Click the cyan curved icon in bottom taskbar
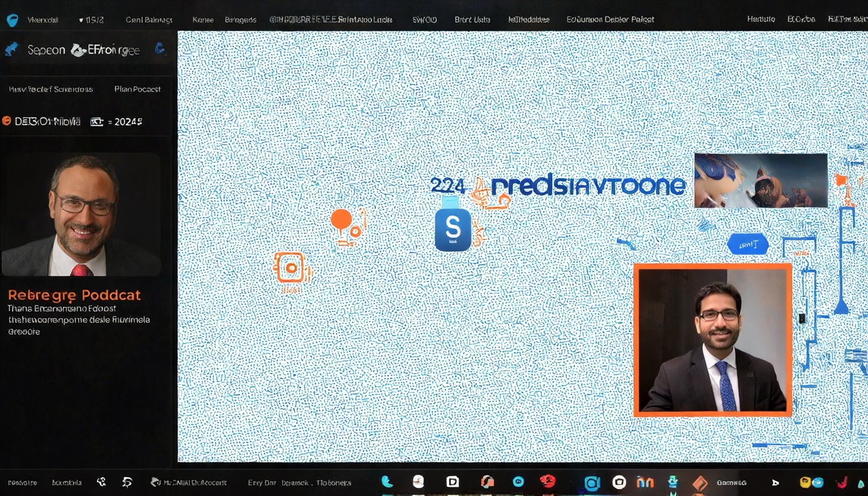The width and height of the screenshot is (868, 496). [x=387, y=482]
